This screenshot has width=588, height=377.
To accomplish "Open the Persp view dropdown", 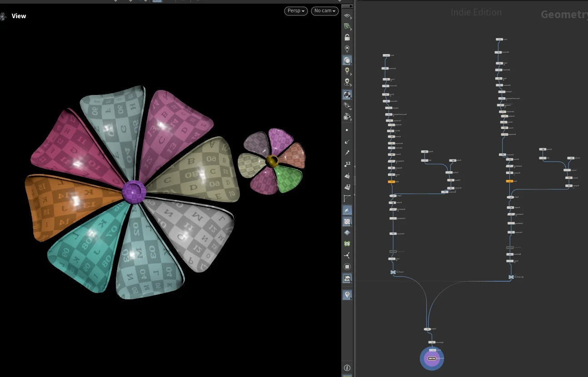I will [296, 11].
